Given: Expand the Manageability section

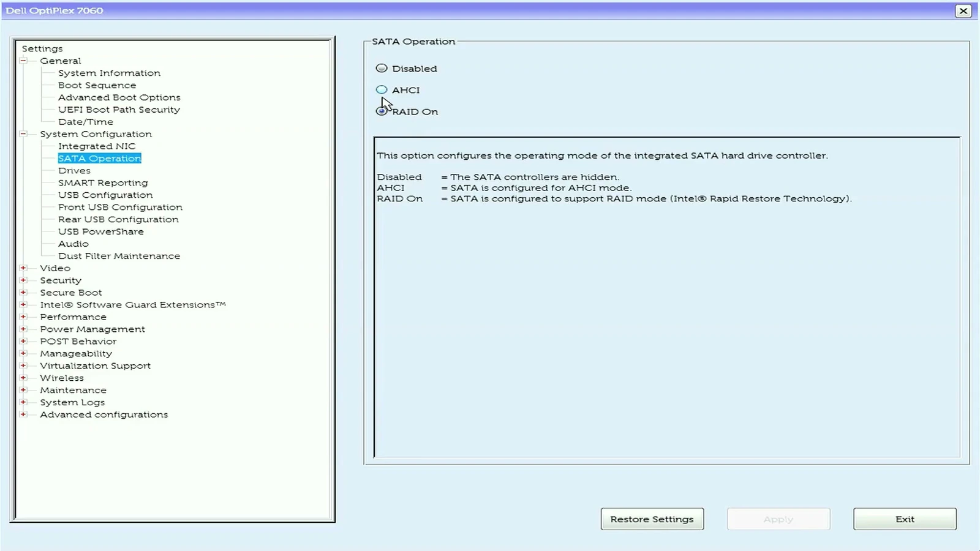Looking at the screenshot, I should click(x=23, y=353).
